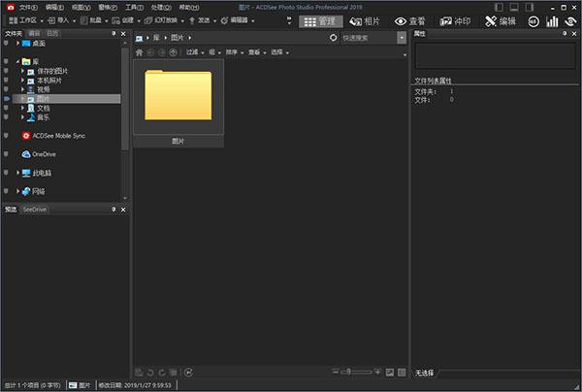Viewport: 582px width, 392px height.
Task: Open the 编辑 menu in menu bar
Action: coord(54,7)
